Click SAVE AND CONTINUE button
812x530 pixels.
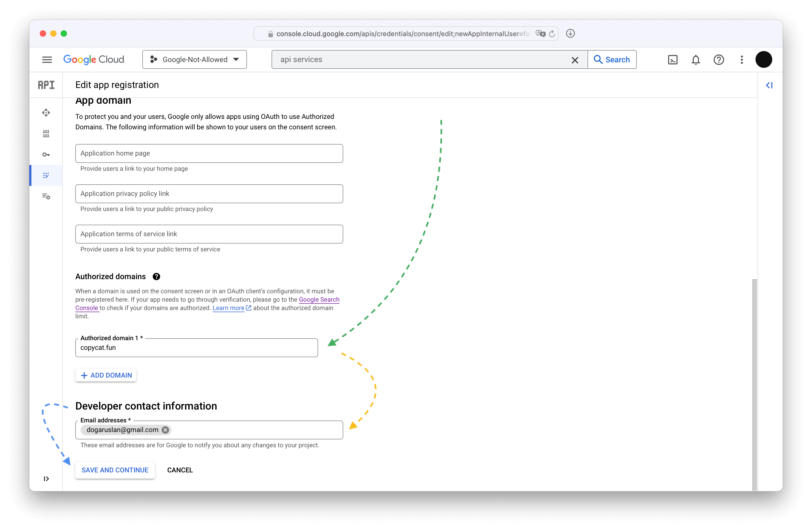click(x=115, y=470)
